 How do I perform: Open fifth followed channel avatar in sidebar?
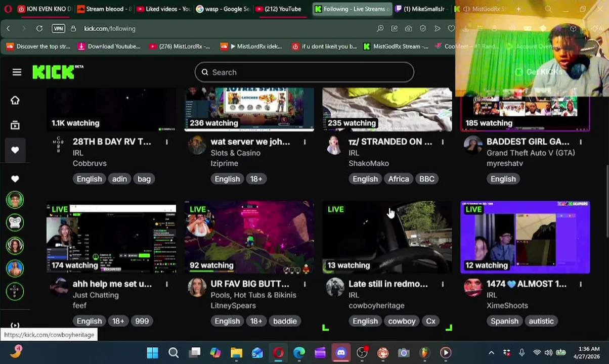point(15,291)
